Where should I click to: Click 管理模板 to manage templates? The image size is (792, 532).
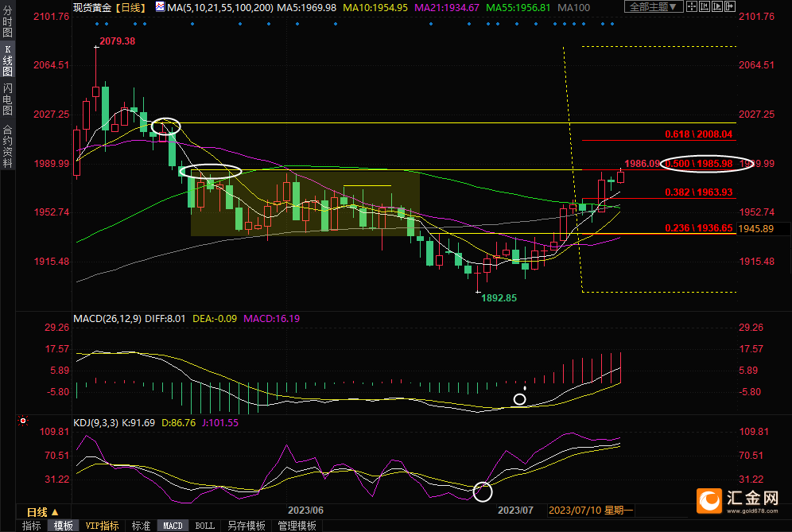[x=297, y=526]
